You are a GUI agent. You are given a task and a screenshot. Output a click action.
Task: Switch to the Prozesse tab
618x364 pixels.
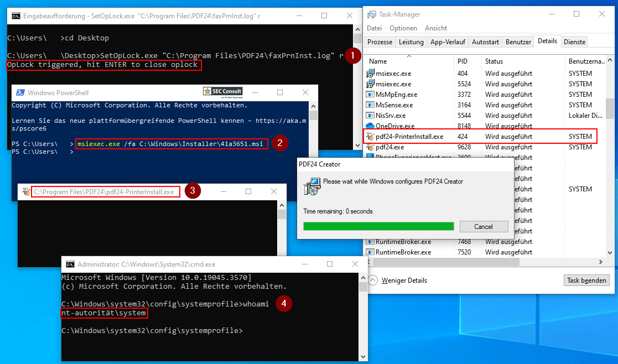pos(379,41)
